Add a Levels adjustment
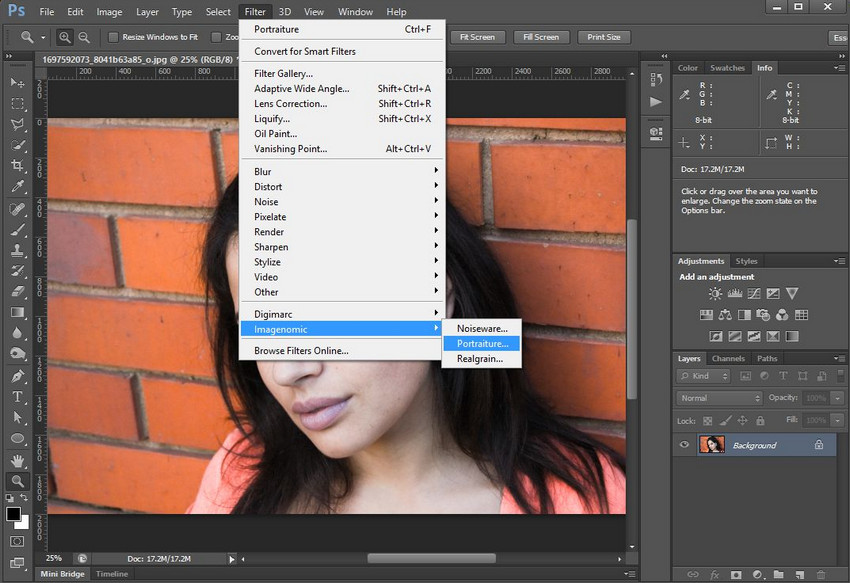 735,294
